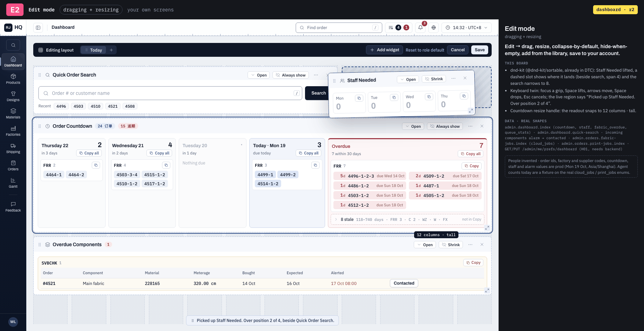Click the Save layout button
The height and width of the screenshot is (331, 644).
480,50
